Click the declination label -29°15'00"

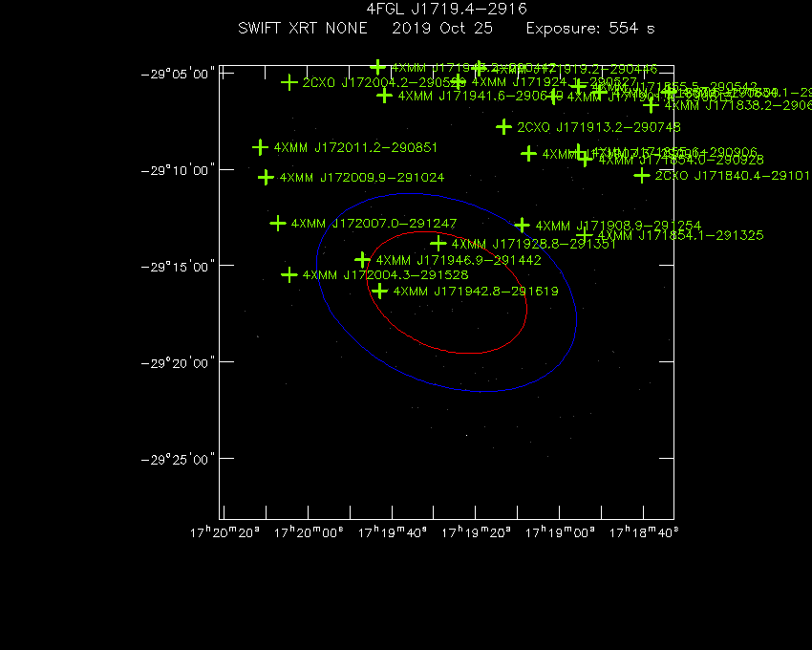tap(178, 267)
